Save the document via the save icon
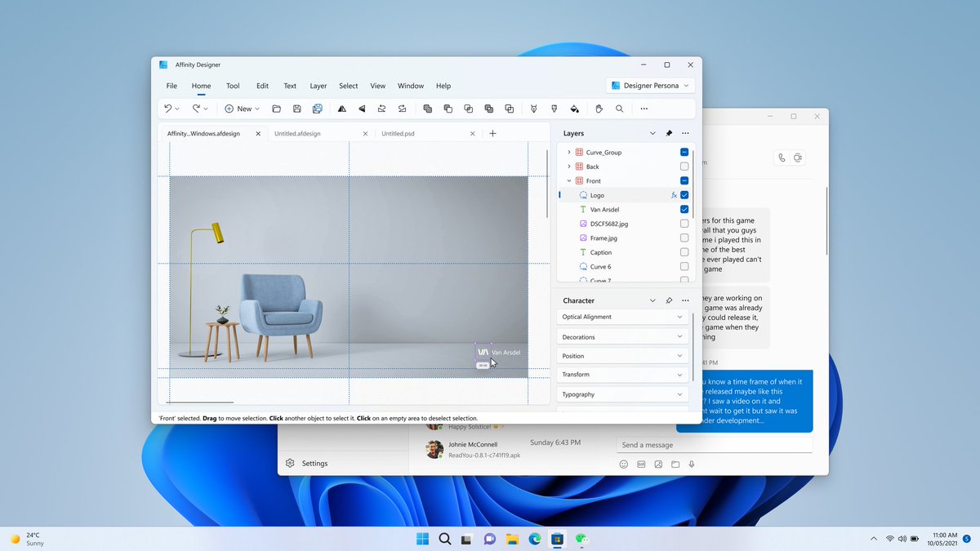This screenshot has height=551, width=980. 296,108
